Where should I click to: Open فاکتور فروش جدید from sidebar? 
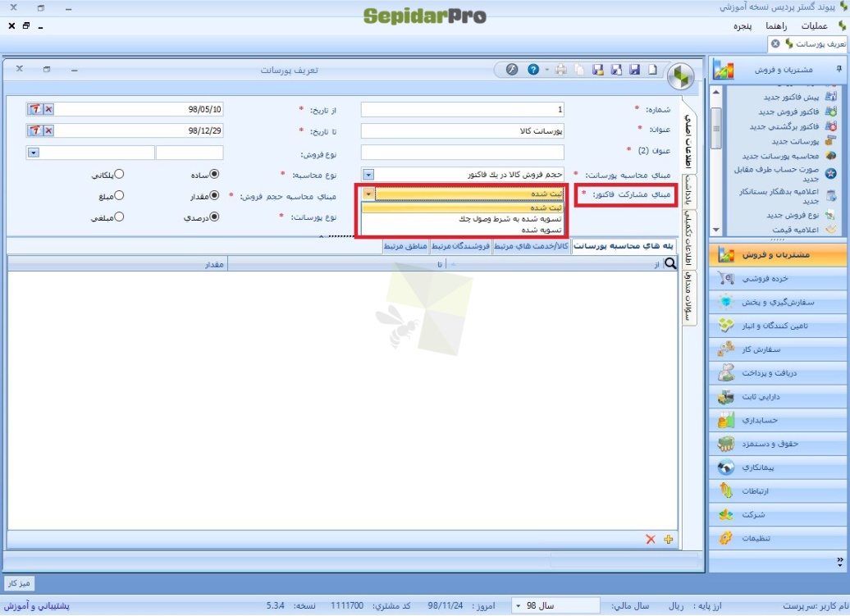797,112
